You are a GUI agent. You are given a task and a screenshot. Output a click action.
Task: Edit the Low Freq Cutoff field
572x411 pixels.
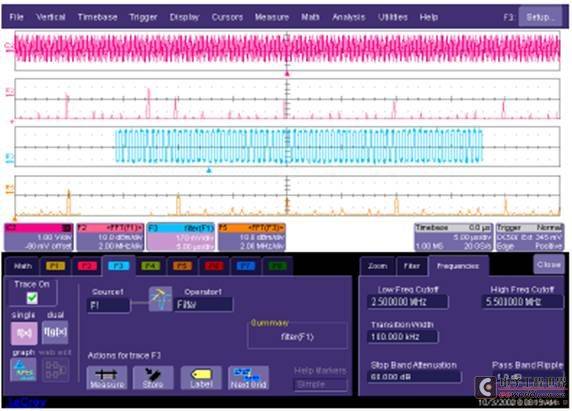point(408,302)
